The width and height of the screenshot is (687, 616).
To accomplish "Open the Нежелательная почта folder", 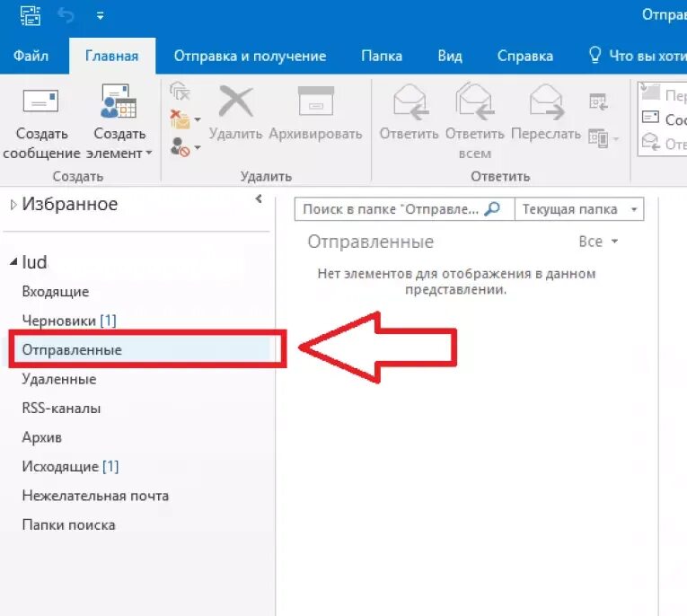I will click(x=95, y=496).
